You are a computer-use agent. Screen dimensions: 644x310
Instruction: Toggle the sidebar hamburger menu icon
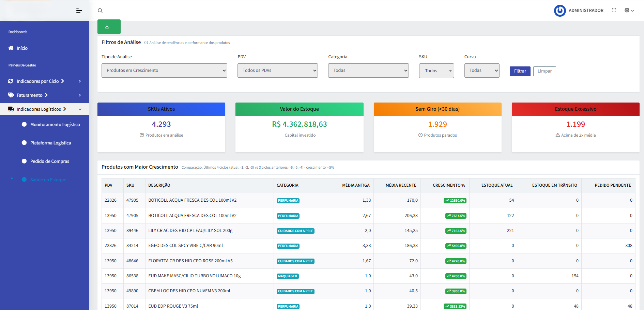(79, 11)
